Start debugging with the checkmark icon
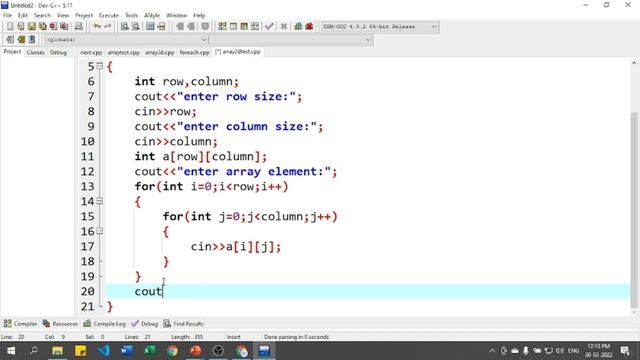The height and width of the screenshot is (360, 640). pos(269,27)
